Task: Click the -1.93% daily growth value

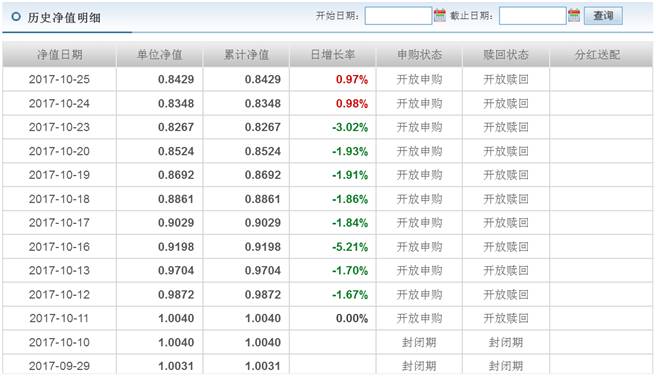Action: coord(350,151)
